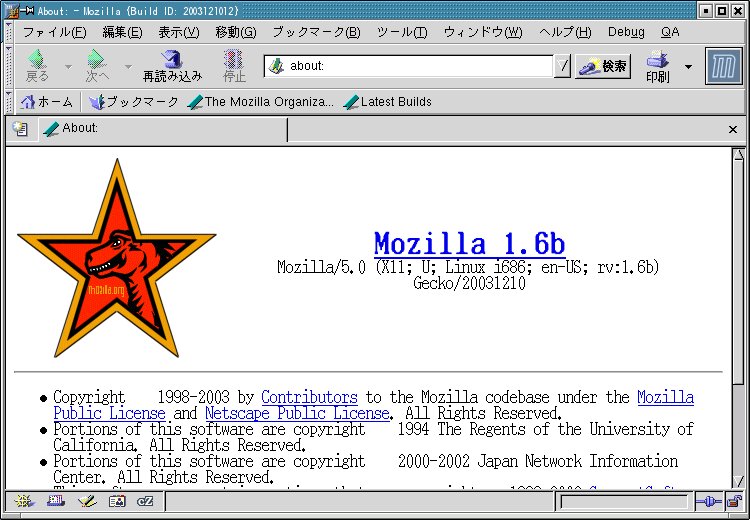Click the Print (印刷) printer icon
Viewport: 750px width, 520px height.
click(658, 60)
